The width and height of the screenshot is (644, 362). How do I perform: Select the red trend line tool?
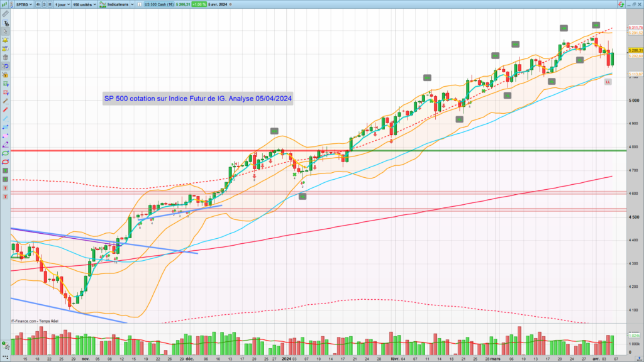click(x=5, y=109)
